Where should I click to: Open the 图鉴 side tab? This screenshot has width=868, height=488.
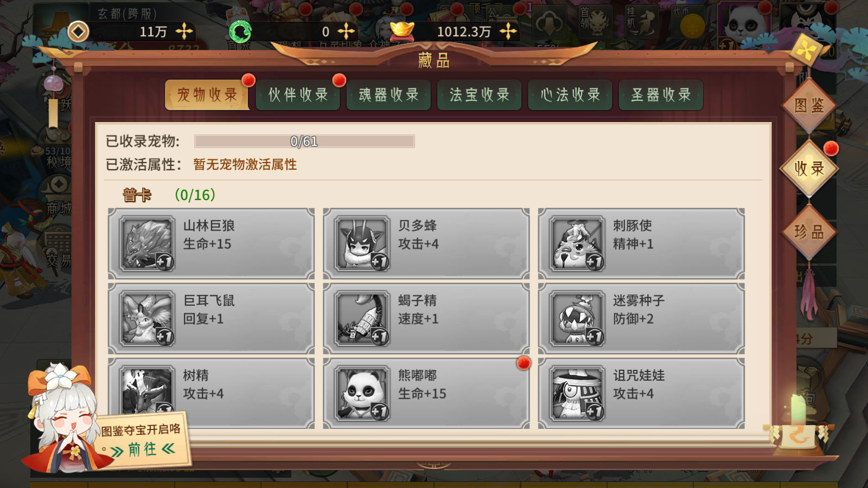(809, 105)
